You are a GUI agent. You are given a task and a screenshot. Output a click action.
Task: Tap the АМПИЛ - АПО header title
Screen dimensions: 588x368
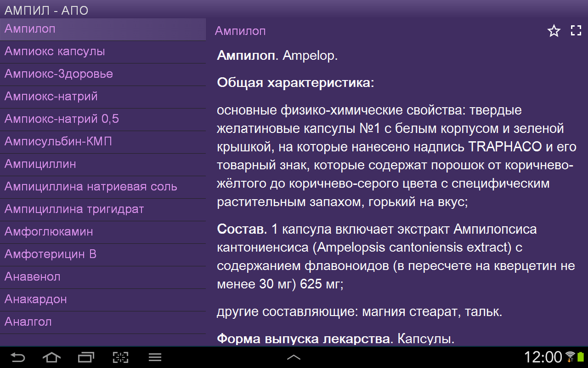pos(46,10)
